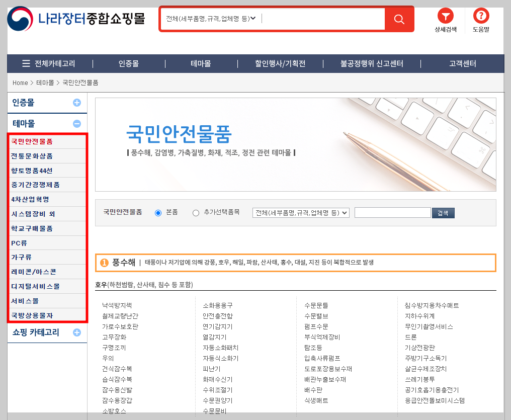Open the 전체카테고리 hamburger menu icon
This screenshot has width=511, height=420.
[x=26, y=63]
